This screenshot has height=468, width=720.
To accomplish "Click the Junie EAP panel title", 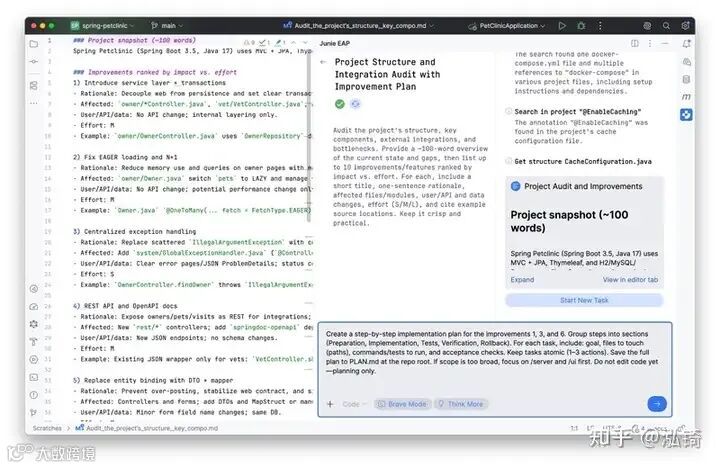I will (335, 43).
